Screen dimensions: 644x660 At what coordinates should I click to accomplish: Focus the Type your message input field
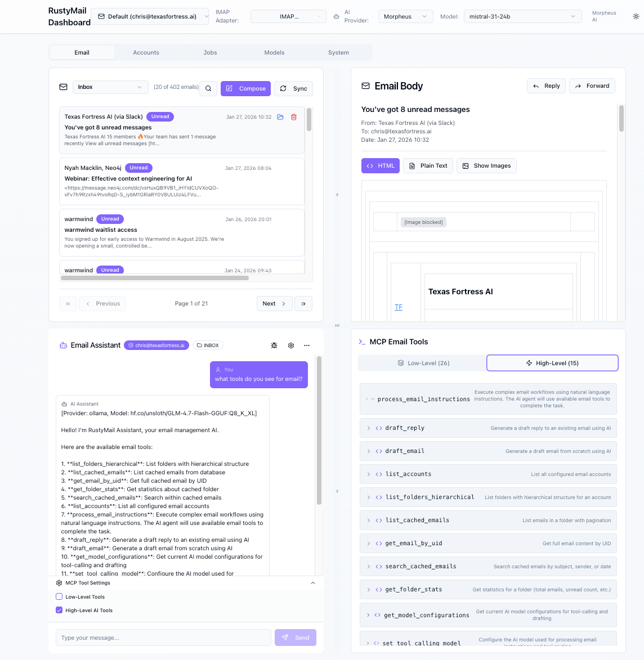click(x=163, y=637)
